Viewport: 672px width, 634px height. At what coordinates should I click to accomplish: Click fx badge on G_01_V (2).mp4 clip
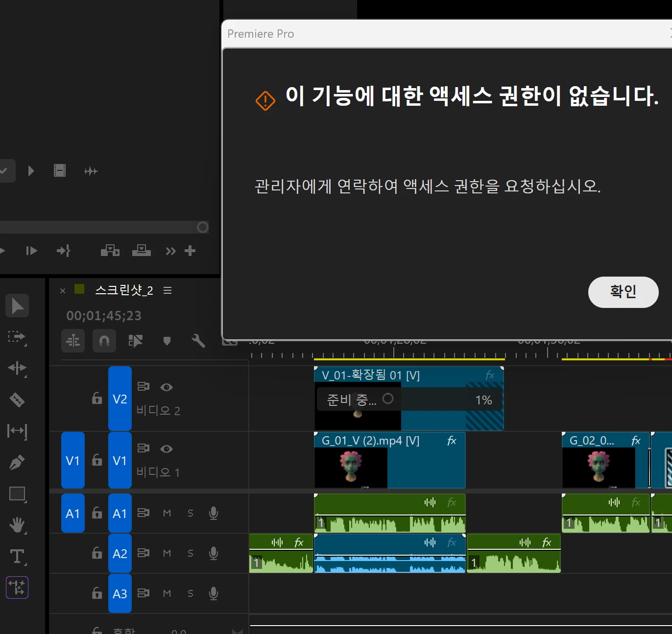[452, 441]
